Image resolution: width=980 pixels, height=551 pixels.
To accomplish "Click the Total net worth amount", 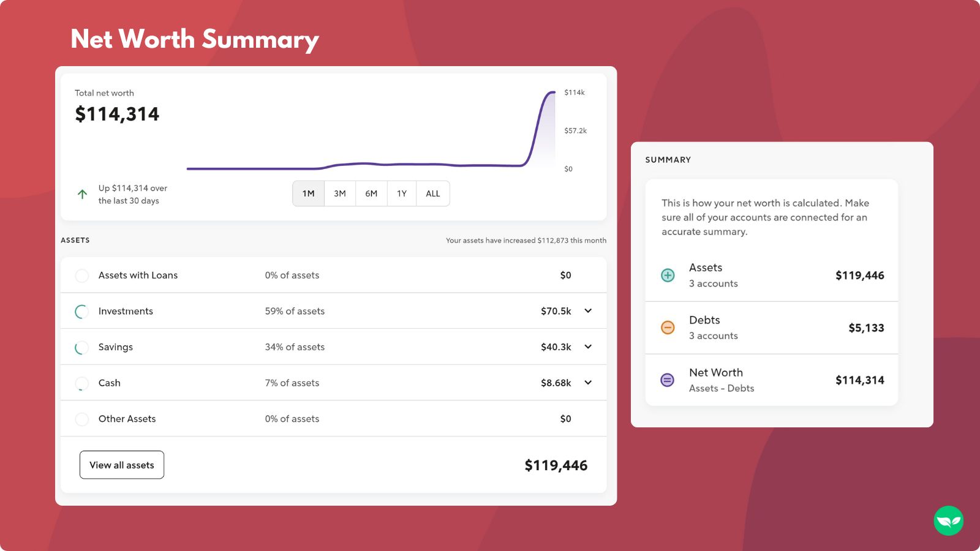I will 117,114.
